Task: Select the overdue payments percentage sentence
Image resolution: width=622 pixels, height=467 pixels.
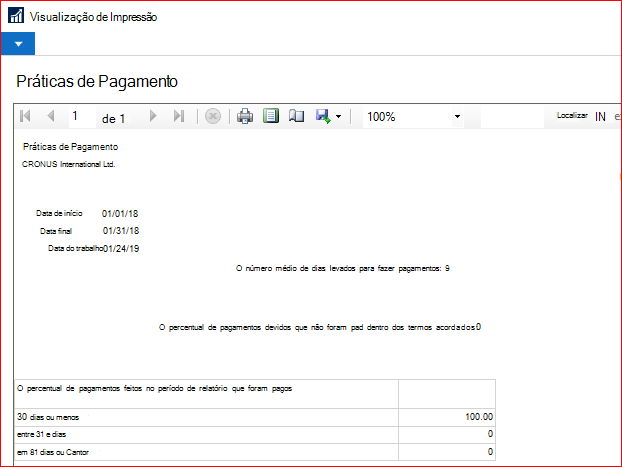Action: [320, 327]
